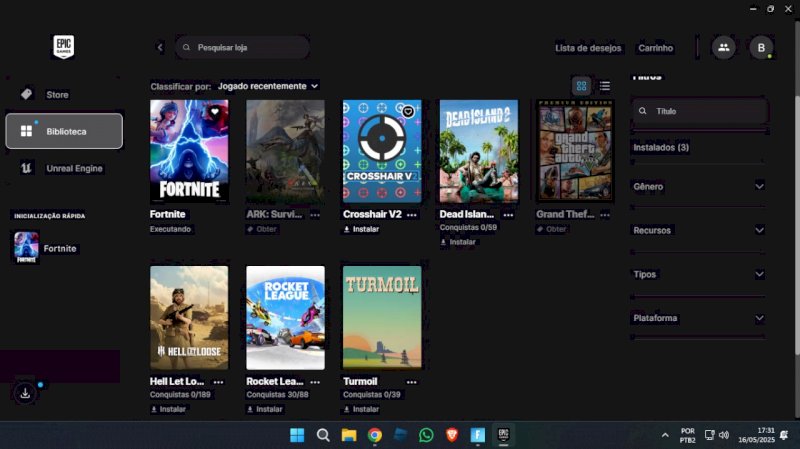This screenshot has width=800, height=449.
Task: Open the Jogado recentemente sort dropdown
Action: click(267, 86)
